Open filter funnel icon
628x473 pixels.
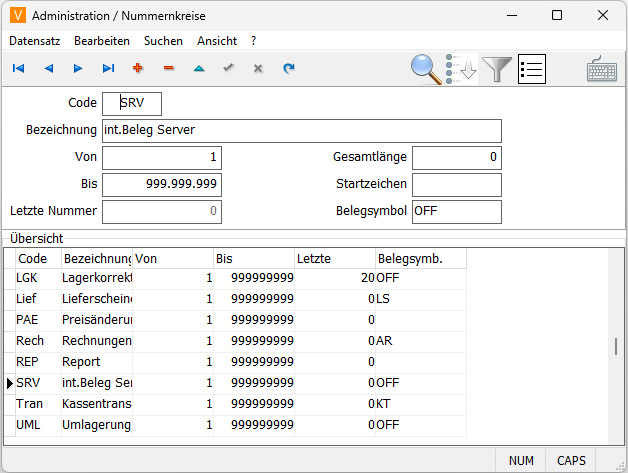pos(497,69)
